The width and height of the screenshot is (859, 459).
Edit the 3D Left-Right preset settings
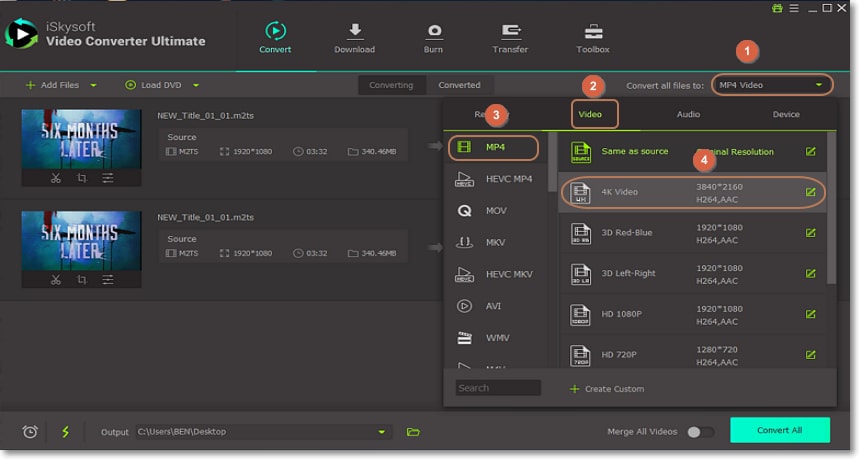(x=810, y=273)
